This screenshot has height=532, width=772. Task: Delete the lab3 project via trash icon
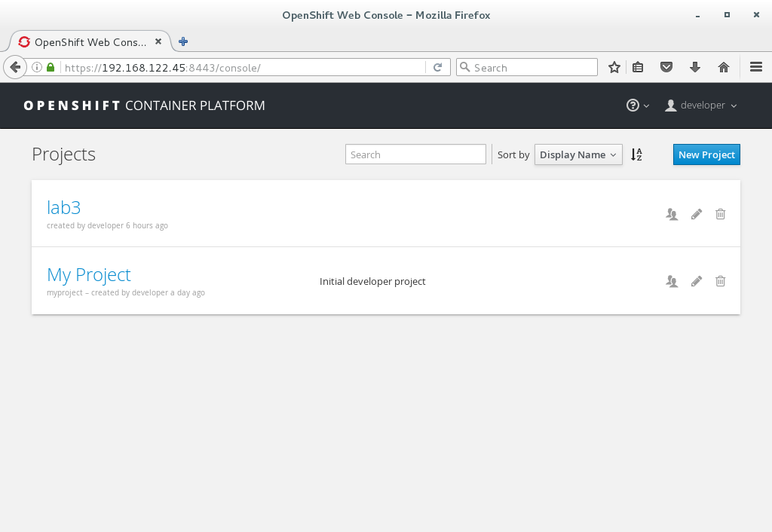[720, 214]
